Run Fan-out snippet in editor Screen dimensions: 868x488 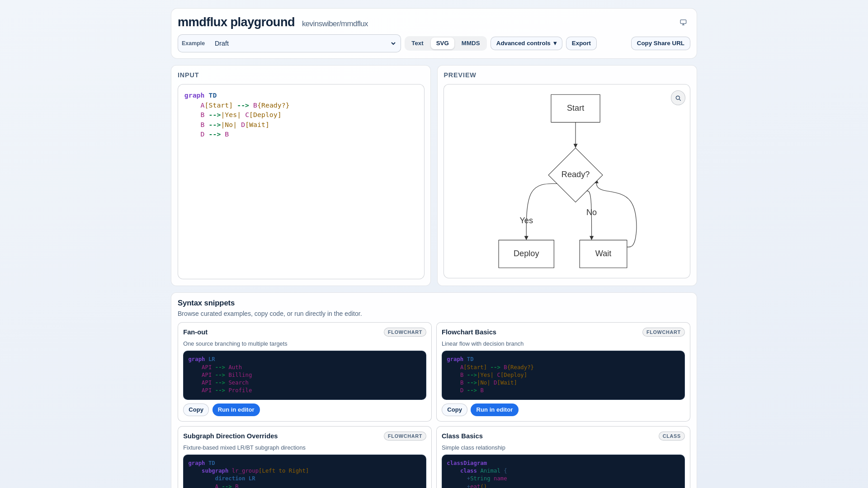tap(236, 410)
